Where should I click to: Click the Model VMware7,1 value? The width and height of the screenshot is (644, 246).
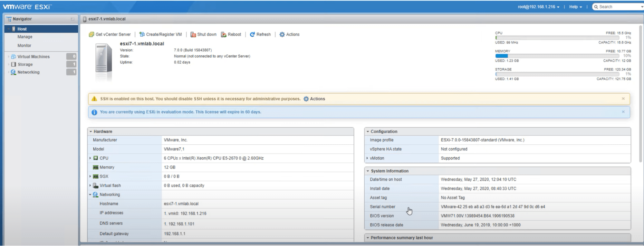coord(174,149)
